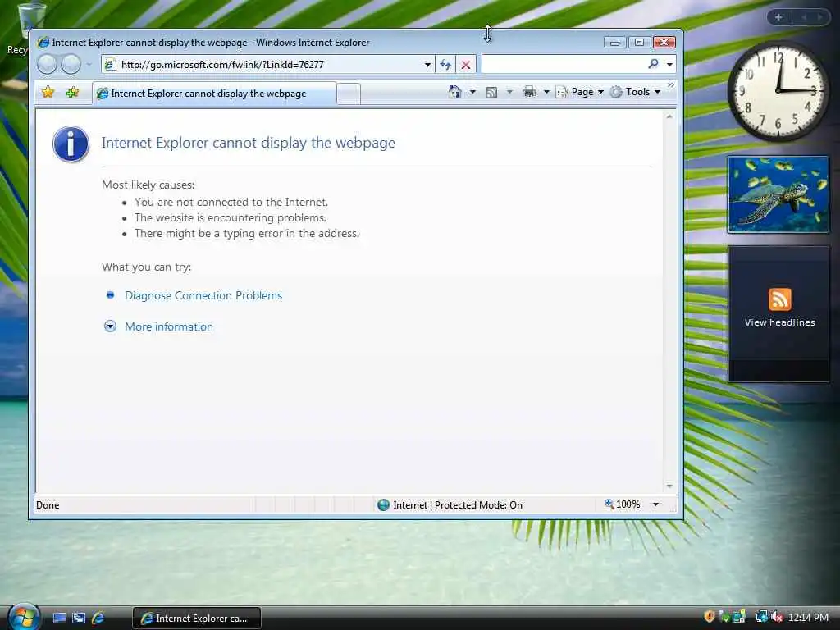840x630 pixels.
Task: Expand the Print dropdown arrow
Action: pos(546,92)
